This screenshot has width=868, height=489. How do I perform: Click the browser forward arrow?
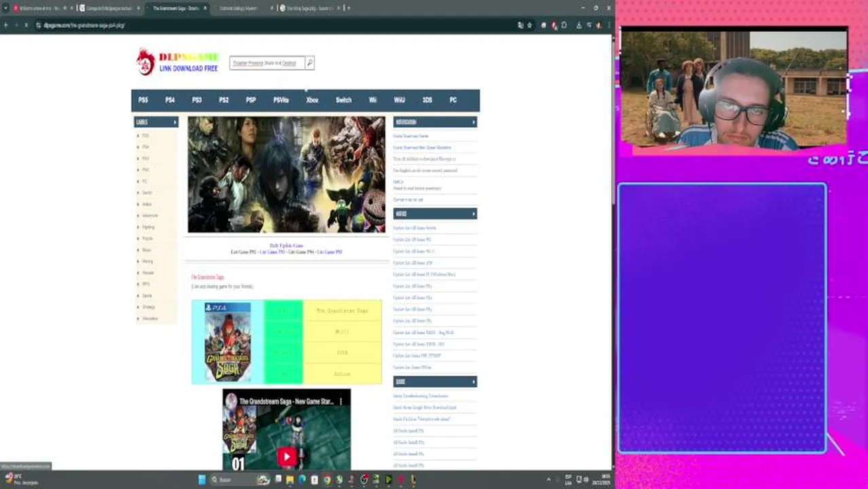click(x=16, y=25)
